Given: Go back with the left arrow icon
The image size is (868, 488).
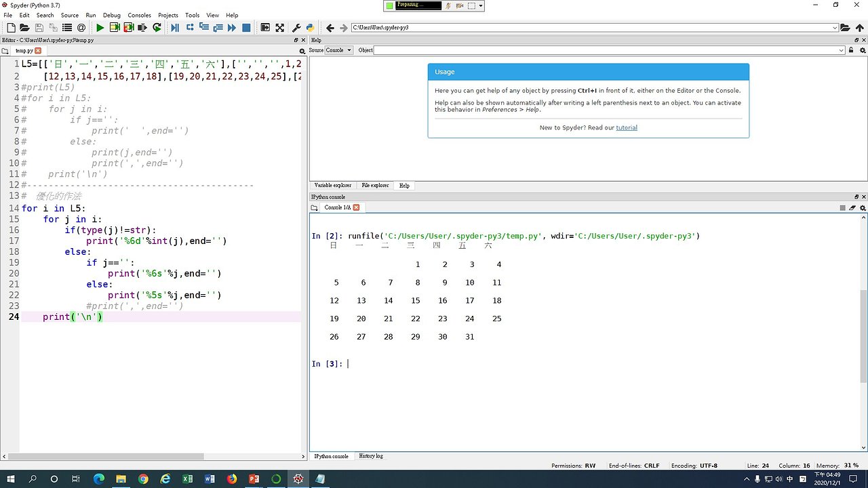Looking at the screenshot, I should tap(330, 28).
